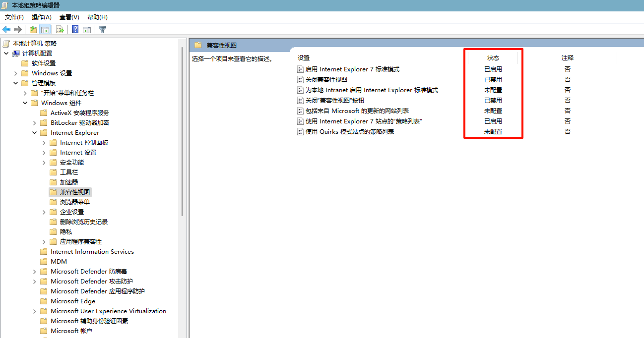Click policy icon of 关闭兼容性视图 setting
This screenshot has height=338, width=644.
pos(300,79)
